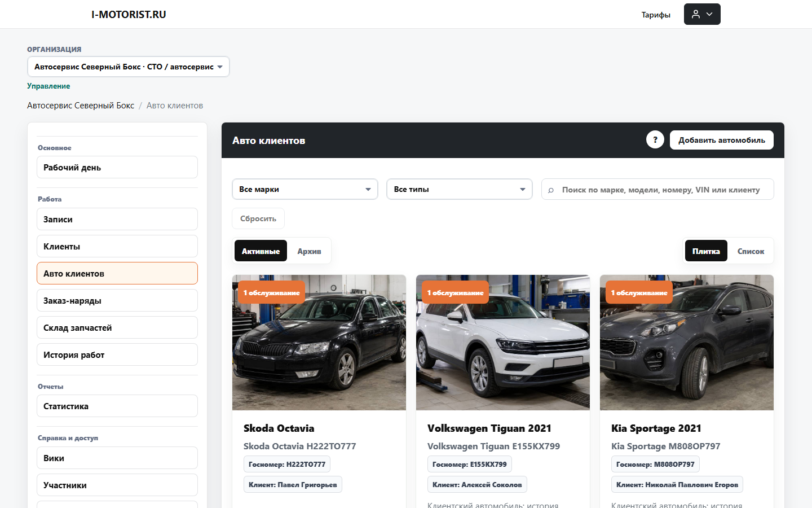
Task: Click the 1 обслуживание badge on Kia card
Action: (x=639, y=293)
